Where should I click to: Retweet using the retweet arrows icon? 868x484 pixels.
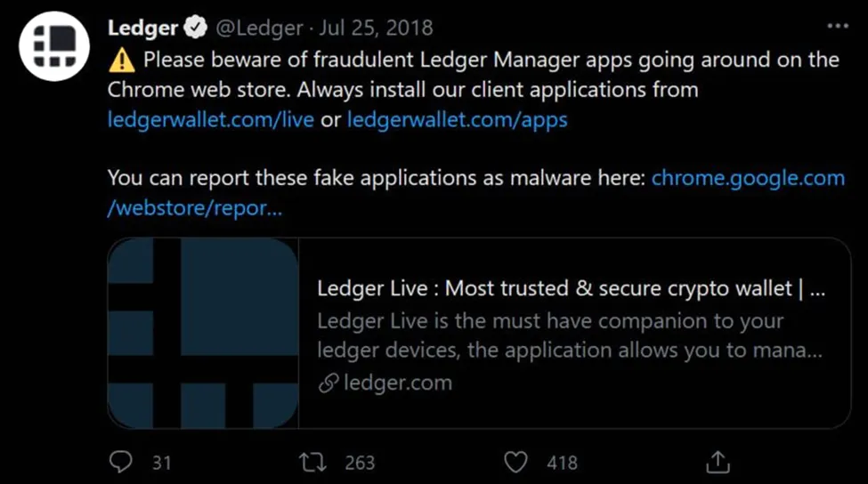312,463
